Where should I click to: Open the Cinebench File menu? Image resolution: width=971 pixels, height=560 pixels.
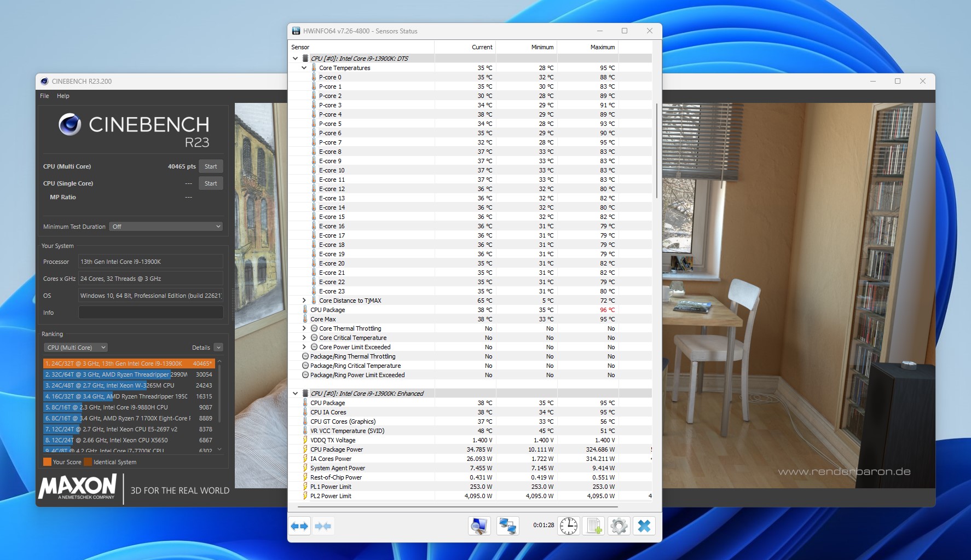click(44, 96)
